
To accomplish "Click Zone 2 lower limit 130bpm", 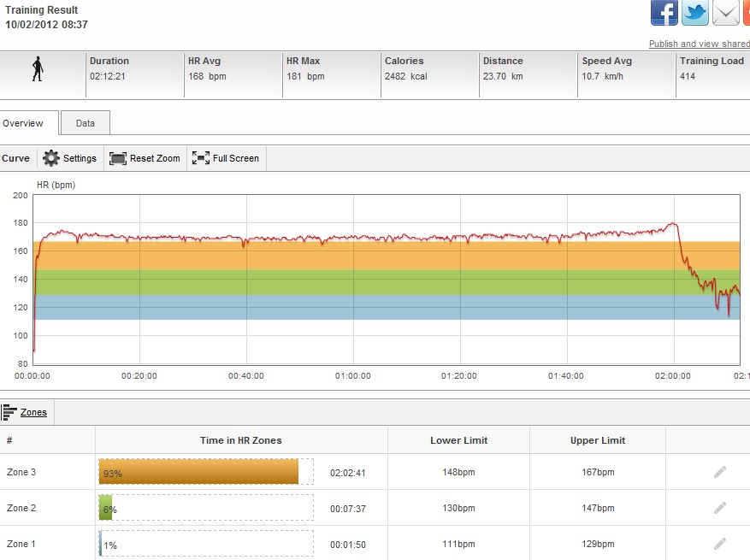I will point(458,508).
